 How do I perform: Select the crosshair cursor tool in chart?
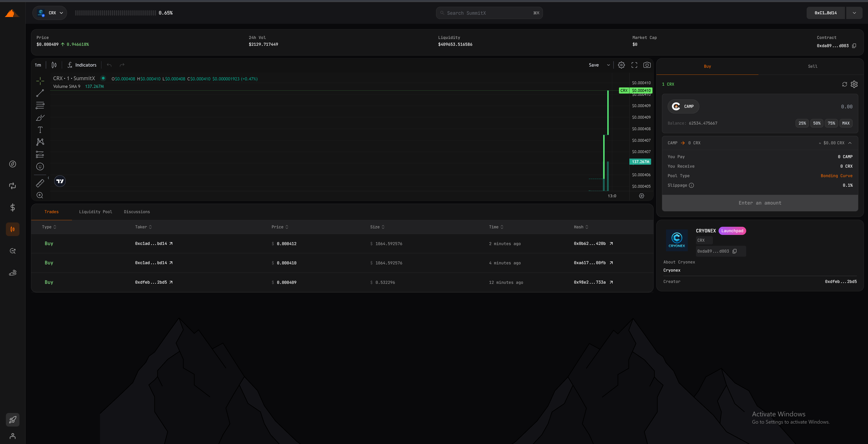pos(40,81)
